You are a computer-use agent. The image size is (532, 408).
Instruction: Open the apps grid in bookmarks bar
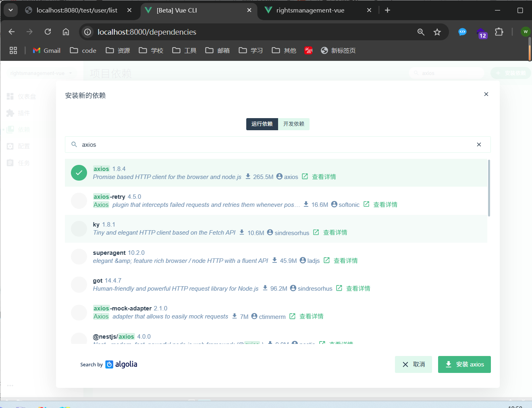pos(13,50)
